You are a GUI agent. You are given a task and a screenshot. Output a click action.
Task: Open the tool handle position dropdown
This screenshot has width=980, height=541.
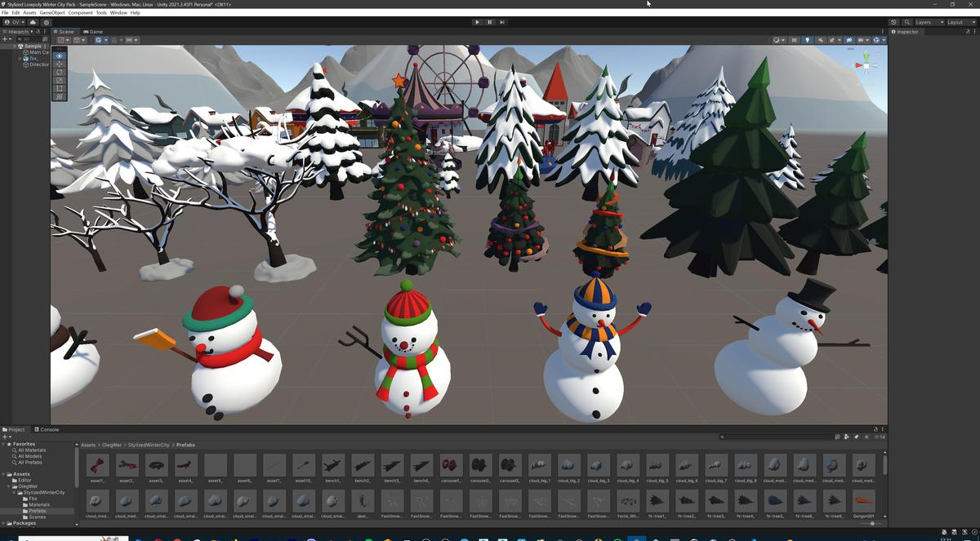[x=65, y=40]
